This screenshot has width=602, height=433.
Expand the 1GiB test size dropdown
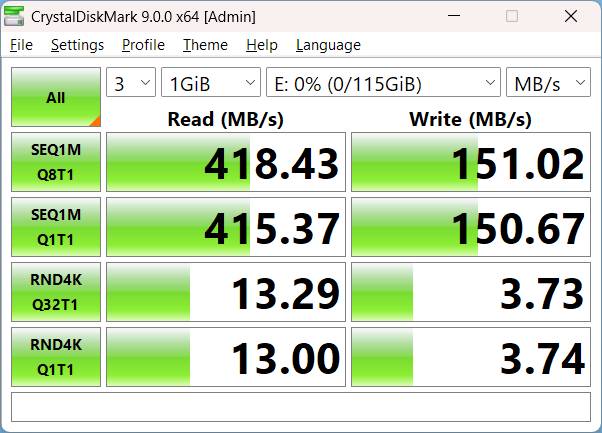[x=211, y=83]
